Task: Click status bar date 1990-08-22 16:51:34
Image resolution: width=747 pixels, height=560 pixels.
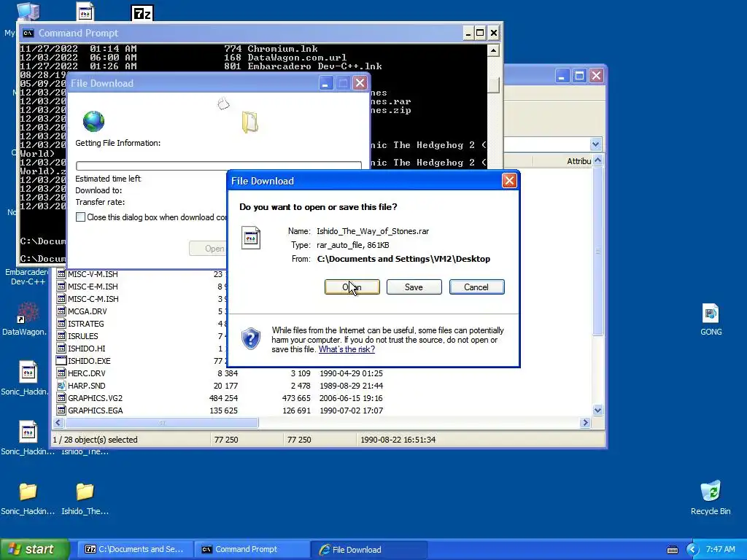Action: click(398, 440)
